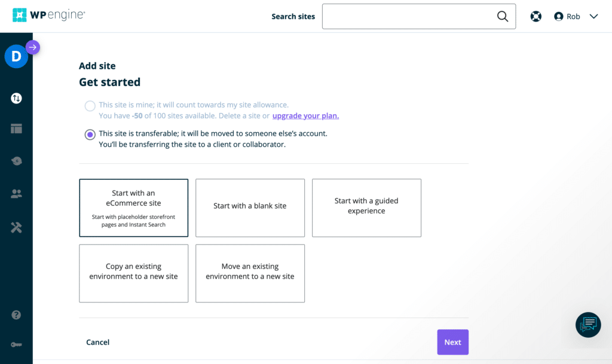Screen dimensions: 612x364
Task: Follow the 'upgrade your plan' link
Action: tap(305, 116)
